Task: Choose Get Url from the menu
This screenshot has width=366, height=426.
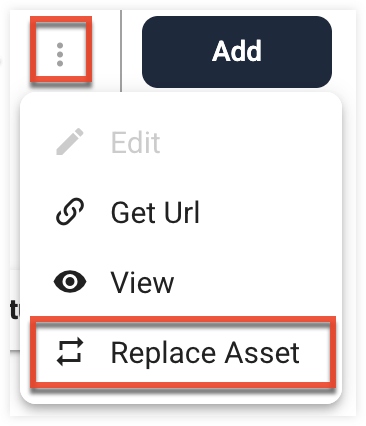Action: [x=181, y=212]
